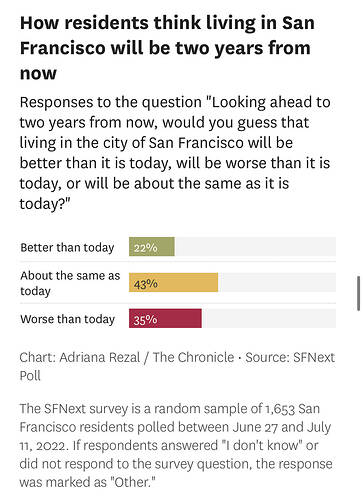Click the 35% percentage label
This screenshot has width=363, height=500.
pyautogui.click(x=145, y=320)
